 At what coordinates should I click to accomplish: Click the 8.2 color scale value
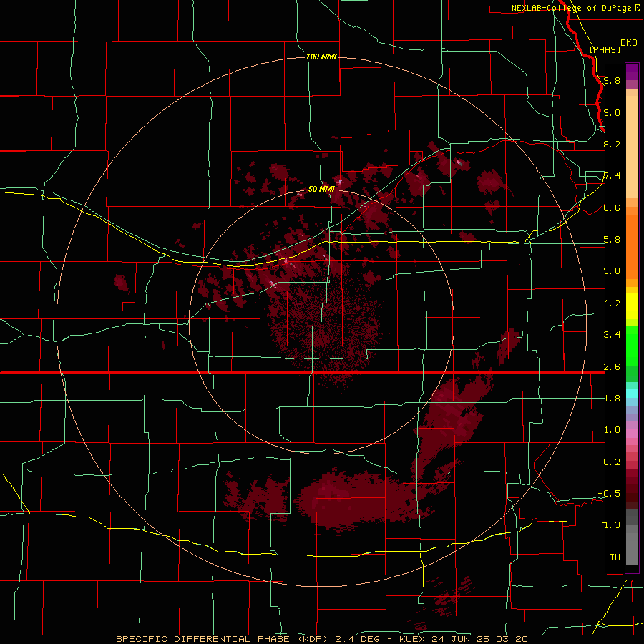pyautogui.click(x=612, y=144)
